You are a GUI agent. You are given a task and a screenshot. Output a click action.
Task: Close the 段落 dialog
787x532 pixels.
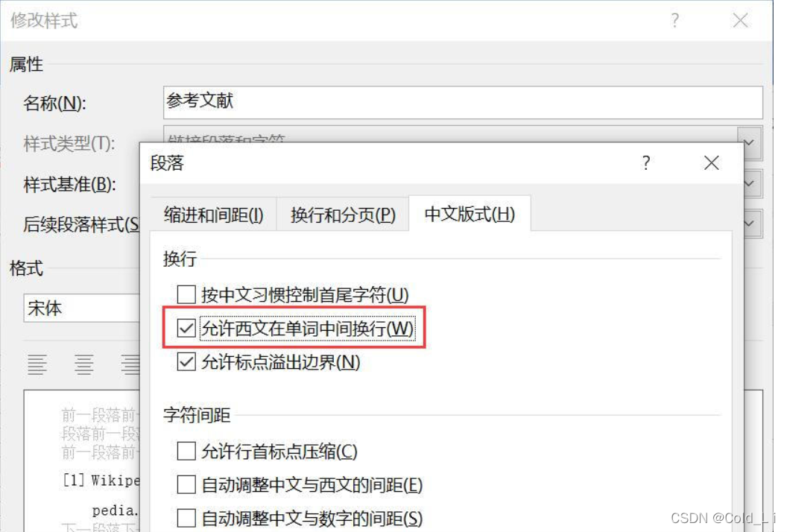711,162
